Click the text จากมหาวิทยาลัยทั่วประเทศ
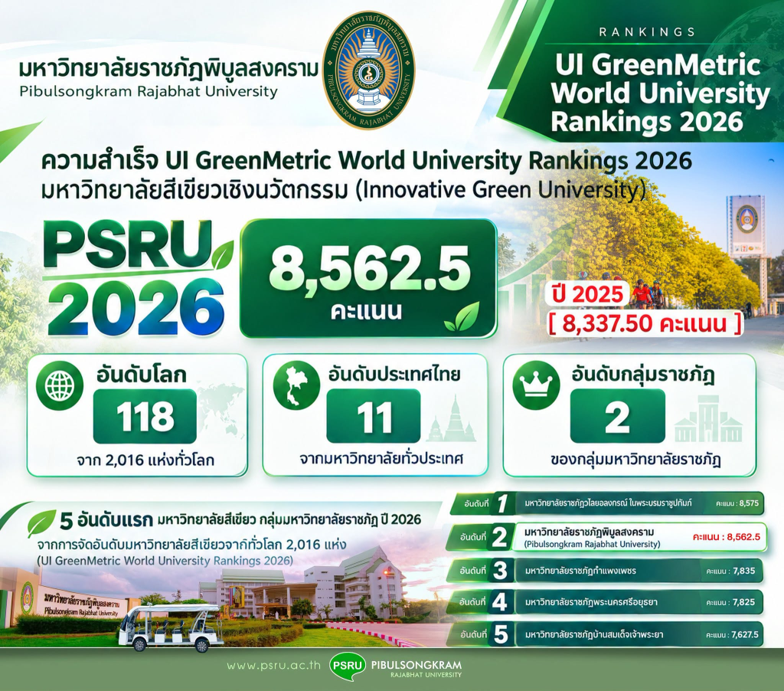 click(x=382, y=458)
